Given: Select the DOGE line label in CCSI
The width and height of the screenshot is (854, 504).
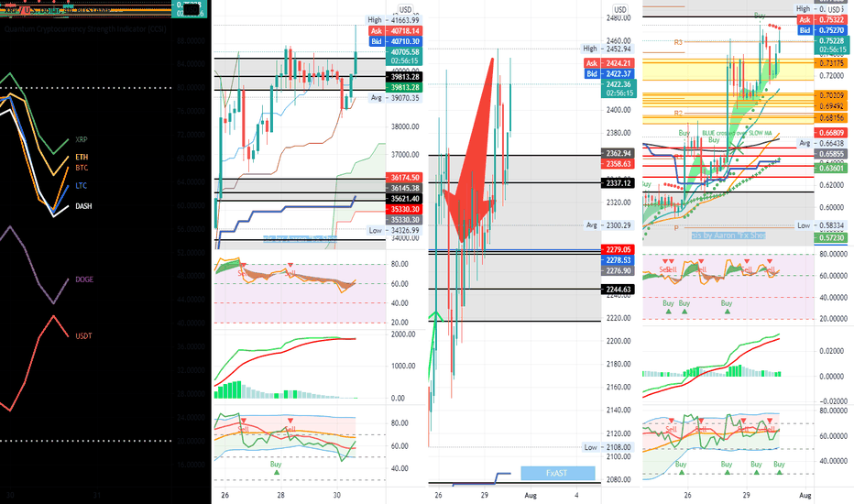Looking at the screenshot, I should point(84,279).
